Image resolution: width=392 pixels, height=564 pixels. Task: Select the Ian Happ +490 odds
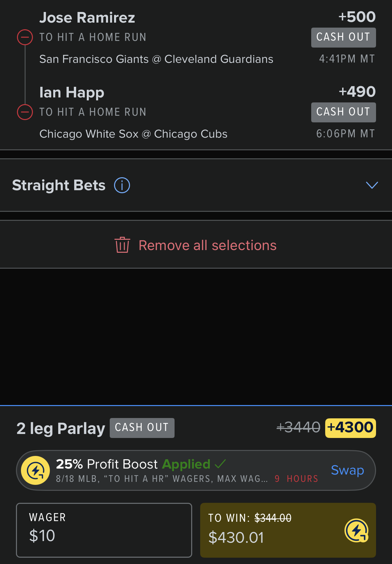click(357, 92)
